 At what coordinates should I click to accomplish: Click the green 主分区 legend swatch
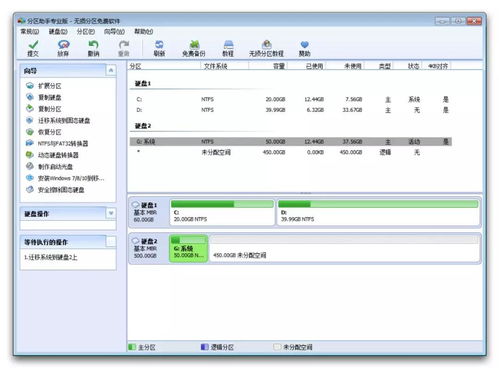132,347
